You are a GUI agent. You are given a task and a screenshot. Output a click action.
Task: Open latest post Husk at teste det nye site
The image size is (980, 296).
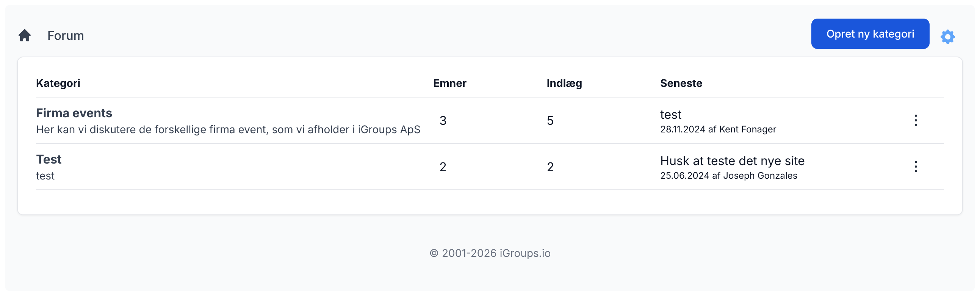[732, 161]
